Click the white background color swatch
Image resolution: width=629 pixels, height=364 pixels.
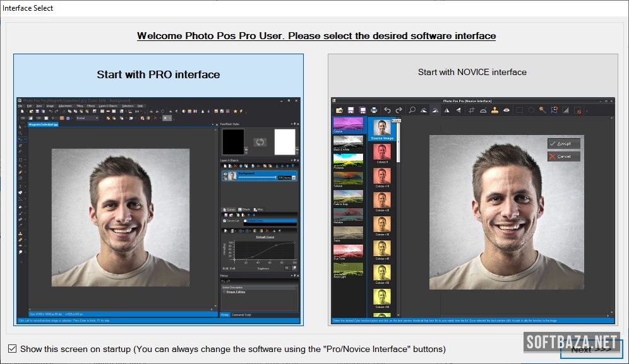[284, 142]
